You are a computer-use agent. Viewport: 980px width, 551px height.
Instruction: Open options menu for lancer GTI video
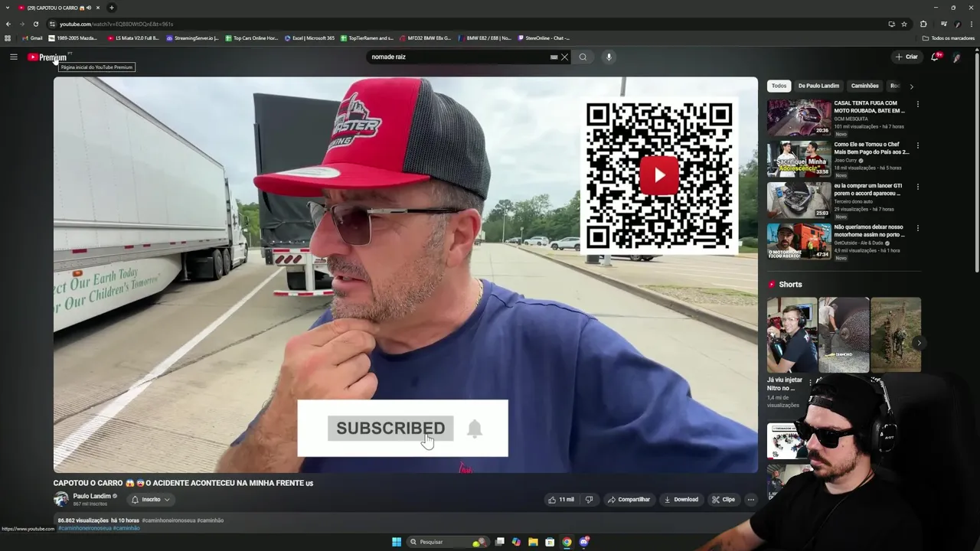(x=917, y=187)
